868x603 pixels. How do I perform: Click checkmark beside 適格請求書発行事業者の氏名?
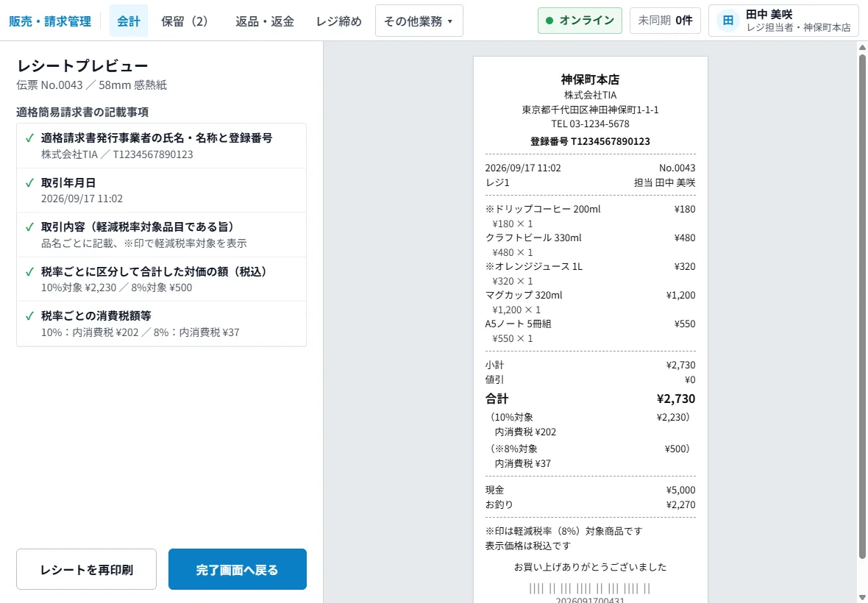(x=30, y=138)
